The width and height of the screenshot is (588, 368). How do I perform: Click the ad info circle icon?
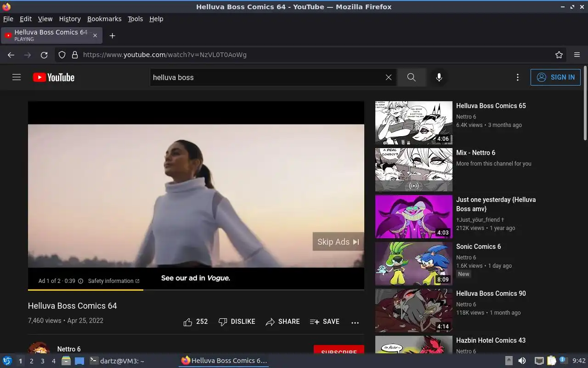point(80,281)
